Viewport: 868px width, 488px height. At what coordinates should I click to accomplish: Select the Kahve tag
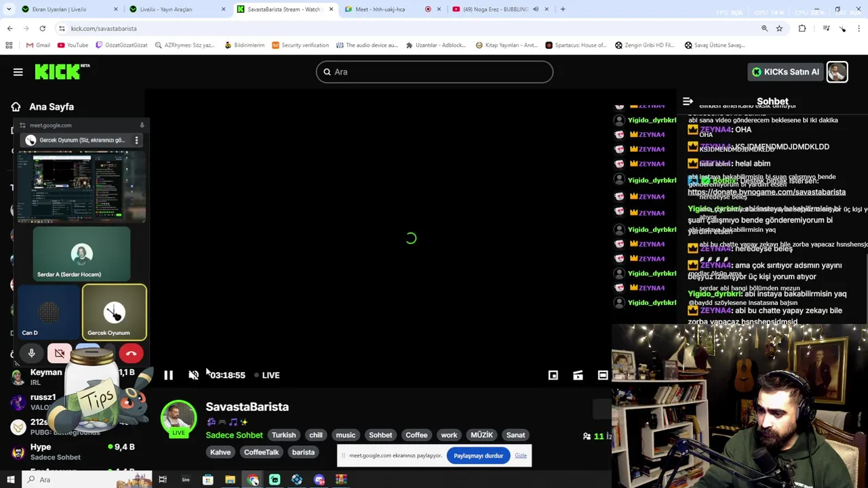pyautogui.click(x=220, y=452)
